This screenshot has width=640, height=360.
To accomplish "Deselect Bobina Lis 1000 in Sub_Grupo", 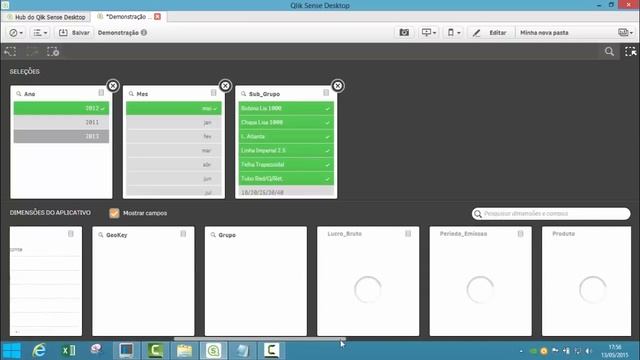I will pyautogui.click(x=286, y=108).
